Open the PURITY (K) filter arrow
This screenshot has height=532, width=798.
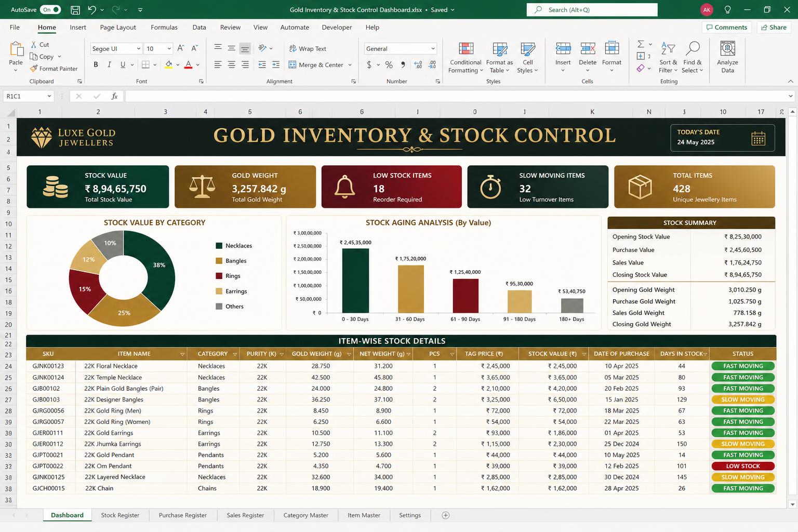click(282, 354)
